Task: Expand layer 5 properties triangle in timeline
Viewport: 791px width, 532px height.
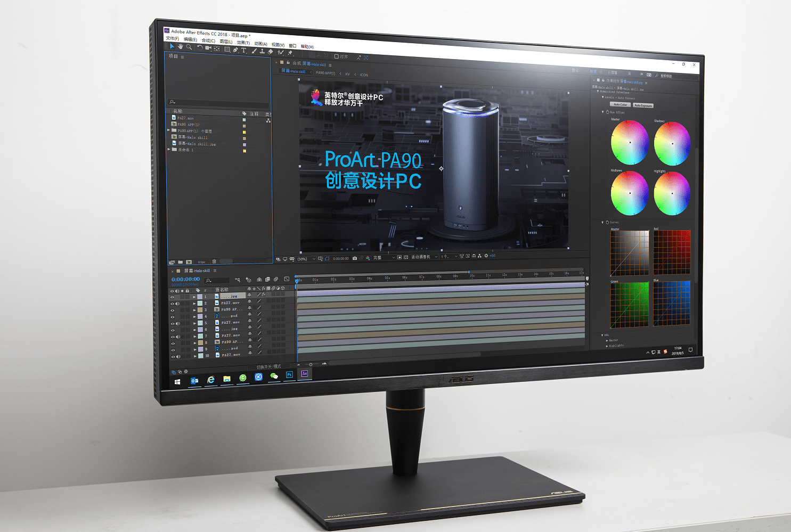Action: click(194, 323)
